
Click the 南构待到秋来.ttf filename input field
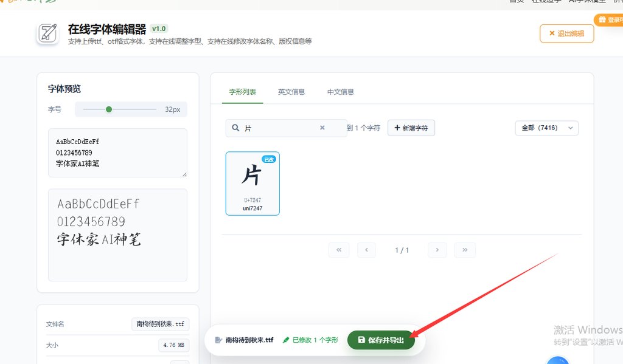(160, 324)
